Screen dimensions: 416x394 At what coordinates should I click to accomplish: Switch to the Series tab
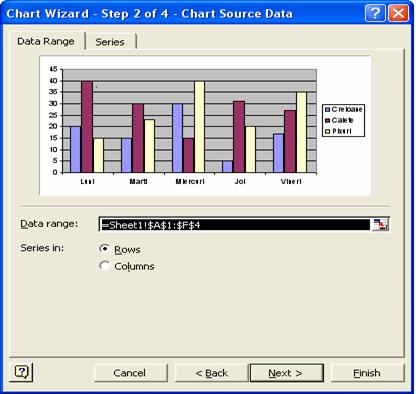click(x=110, y=42)
